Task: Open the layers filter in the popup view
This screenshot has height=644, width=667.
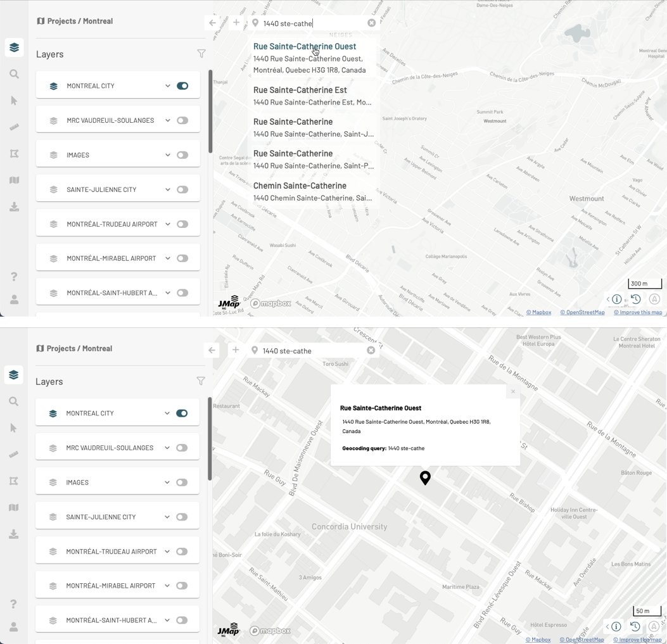Action: point(201,381)
